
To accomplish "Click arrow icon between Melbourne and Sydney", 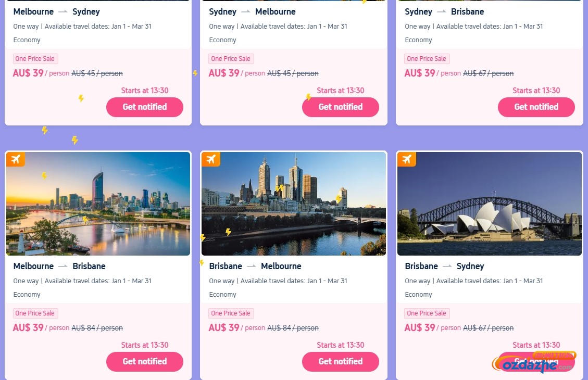I will 63,11.
